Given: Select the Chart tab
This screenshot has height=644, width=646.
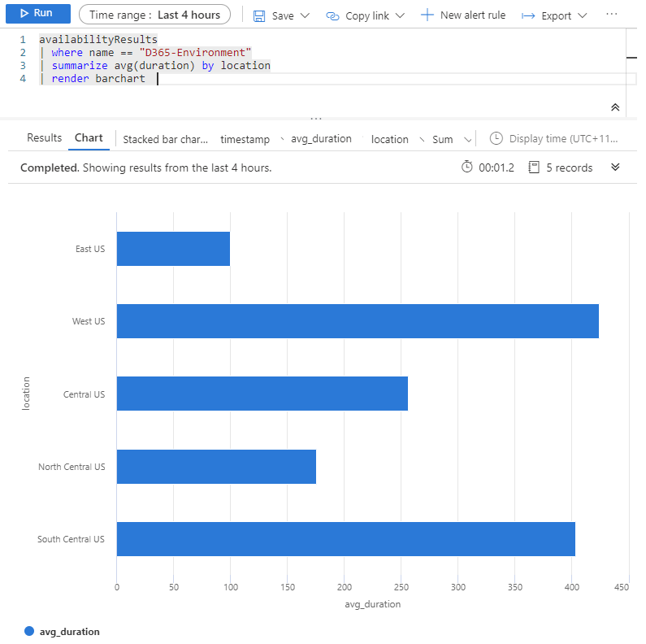Looking at the screenshot, I should click(x=89, y=138).
